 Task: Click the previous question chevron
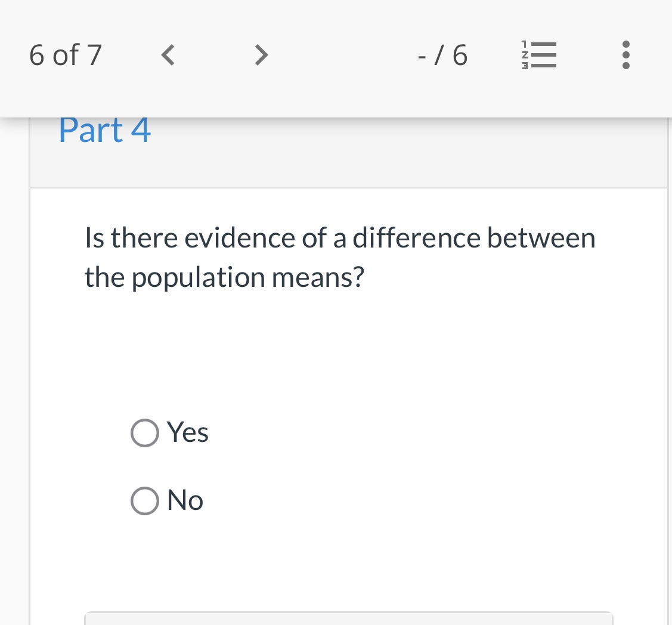coord(167,55)
